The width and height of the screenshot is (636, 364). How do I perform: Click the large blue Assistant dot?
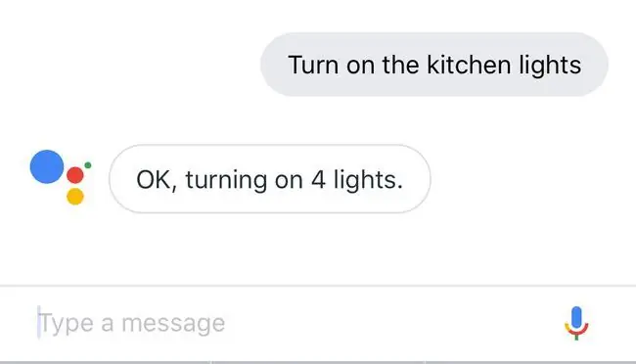[x=47, y=166]
